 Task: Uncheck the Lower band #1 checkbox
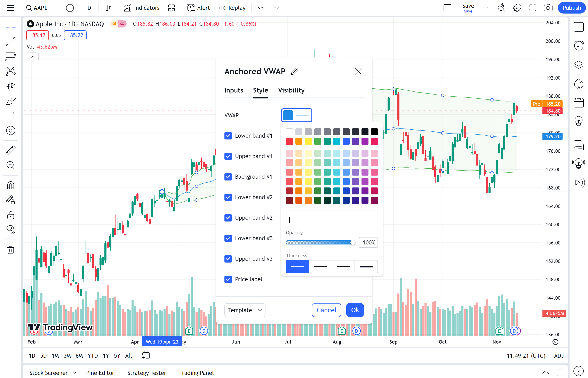pyautogui.click(x=228, y=136)
